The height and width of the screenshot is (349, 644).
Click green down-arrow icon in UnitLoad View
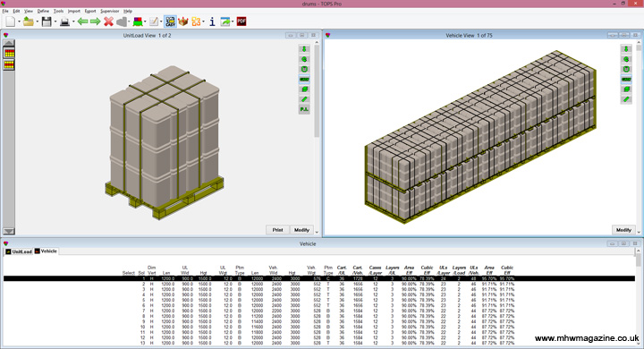click(x=304, y=49)
